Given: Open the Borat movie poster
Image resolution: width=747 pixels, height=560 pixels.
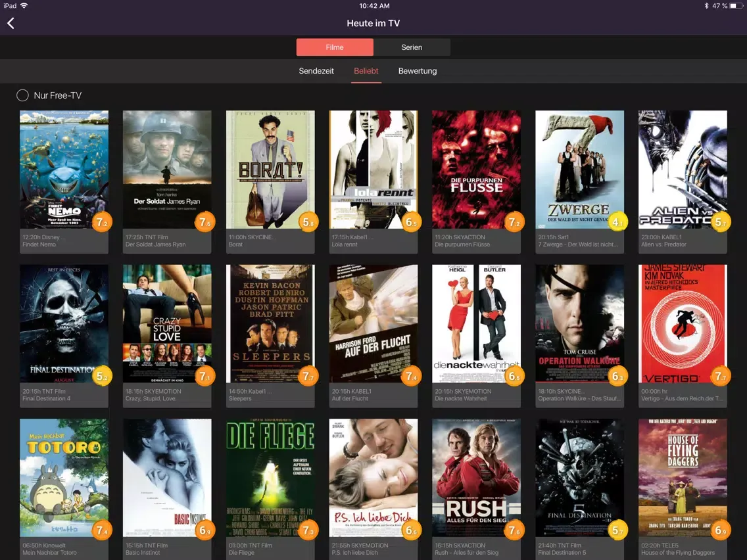Looking at the screenshot, I should tap(270, 170).
